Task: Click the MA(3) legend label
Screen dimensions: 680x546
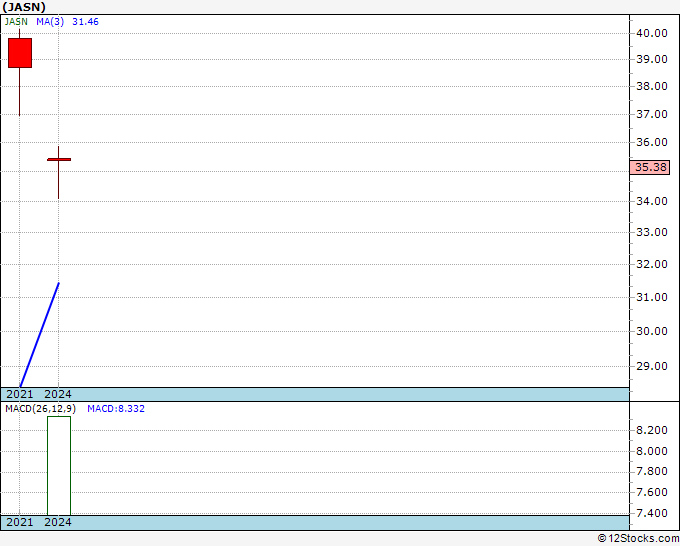Action: tap(50, 22)
